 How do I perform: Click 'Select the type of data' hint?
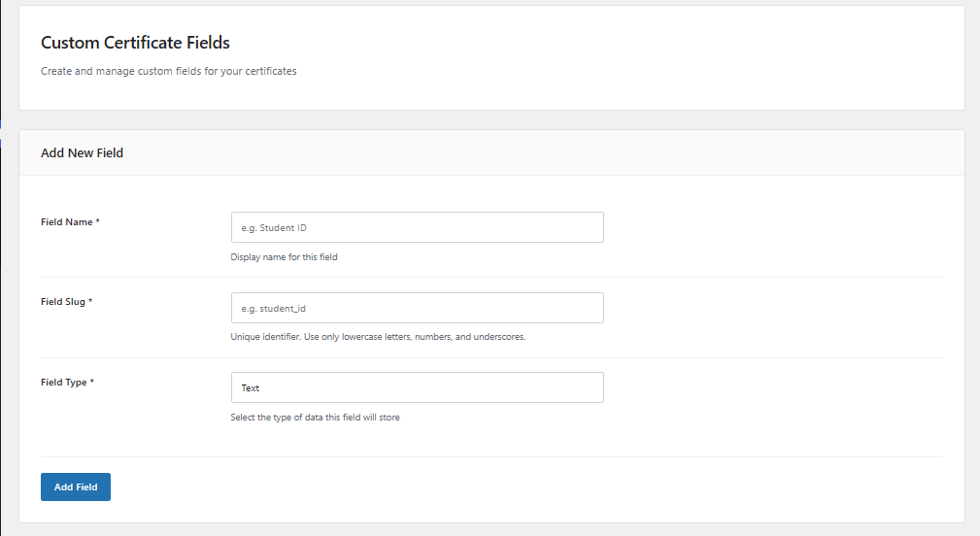coord(315,418)
